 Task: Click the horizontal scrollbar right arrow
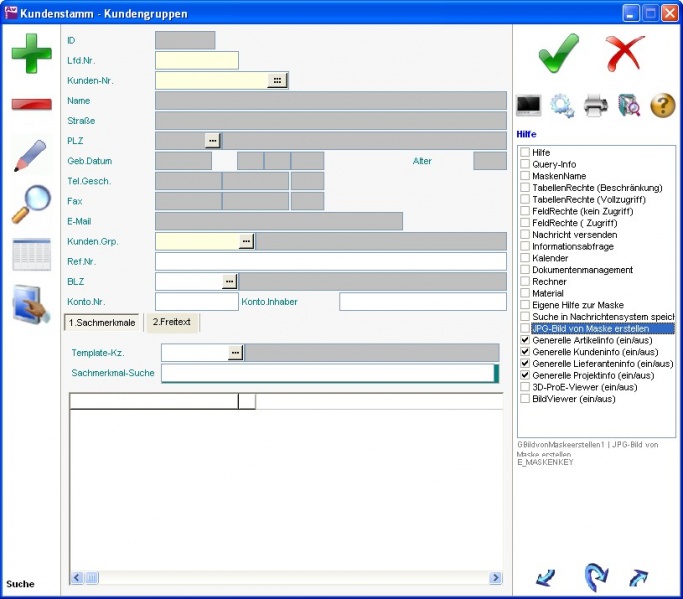(x=495, y=578)
